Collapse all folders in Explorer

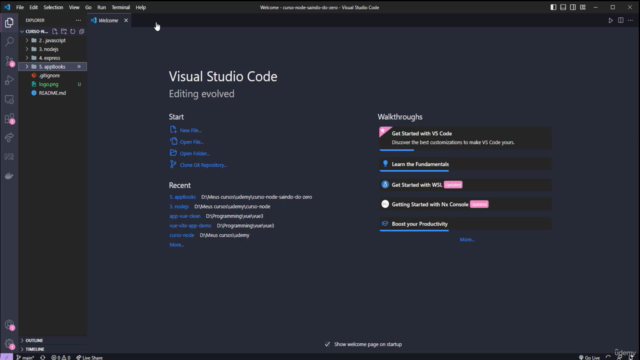point(82,31)
